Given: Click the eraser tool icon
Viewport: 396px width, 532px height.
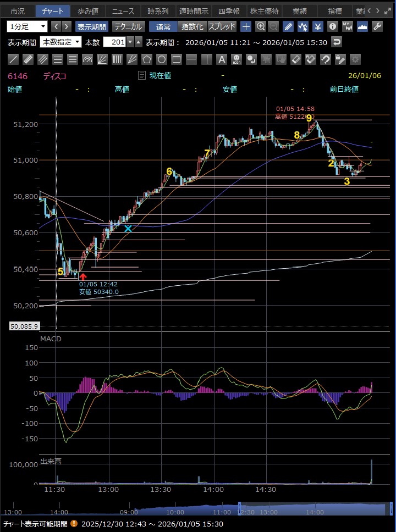Looking at the screenshot, I should 295,59.
